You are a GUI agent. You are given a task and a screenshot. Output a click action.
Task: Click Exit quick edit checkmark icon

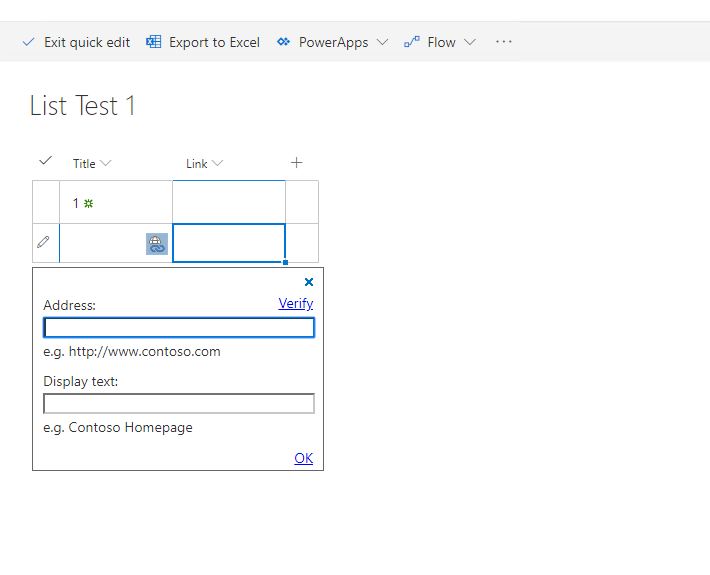[x=29, y=42]
